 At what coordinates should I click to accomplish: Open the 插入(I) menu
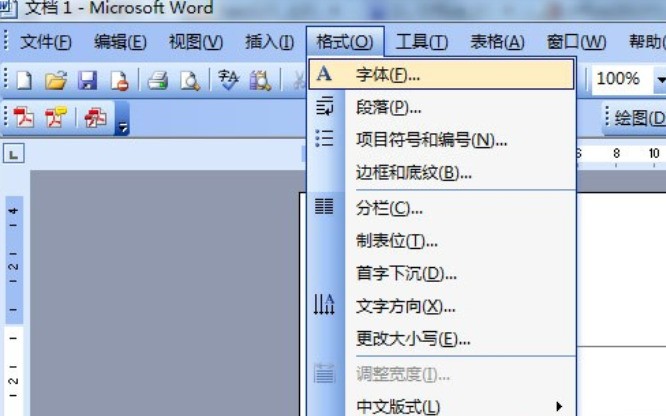(269, 42)
